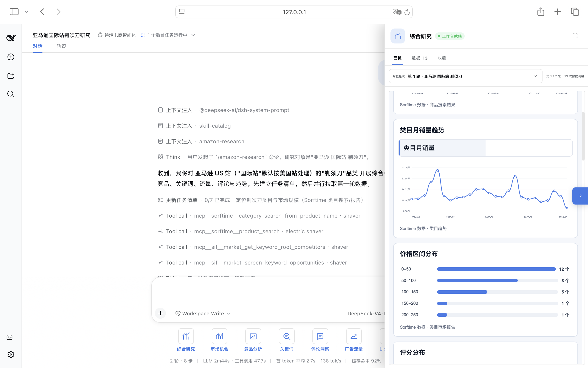Open the Workspace Write permission dropdown
Screen dimensions: 588x368
click(x=203, y=313)
